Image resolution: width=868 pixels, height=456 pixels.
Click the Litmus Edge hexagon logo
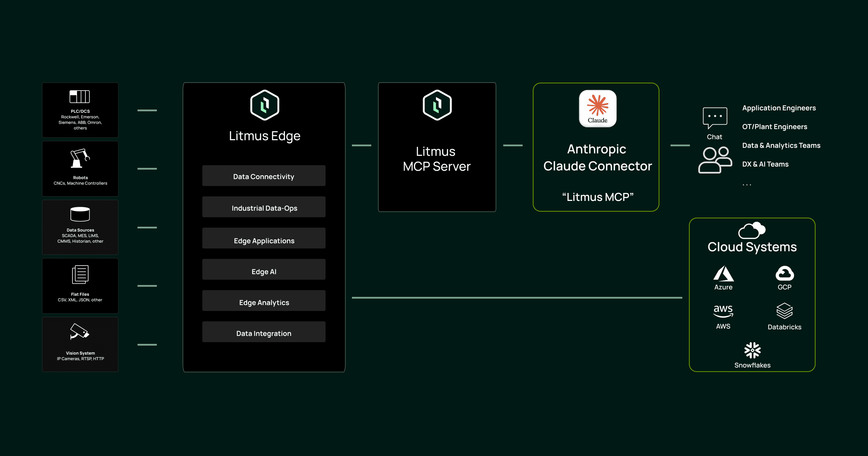pos(265,105)
